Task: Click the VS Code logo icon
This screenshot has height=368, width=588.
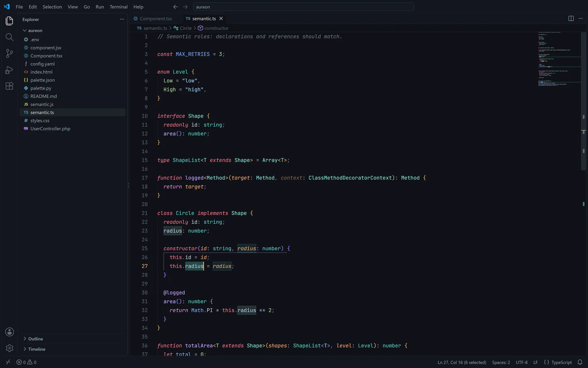Action: (x=7, y=7)
